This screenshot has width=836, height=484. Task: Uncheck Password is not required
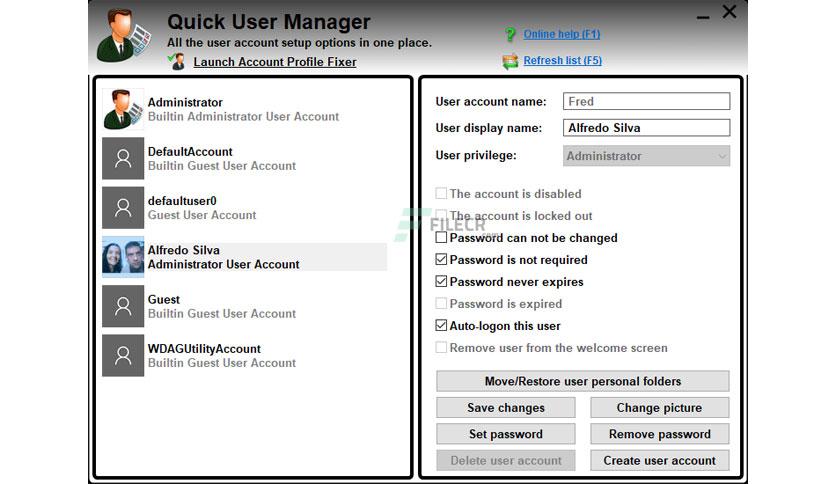(441, 259)
